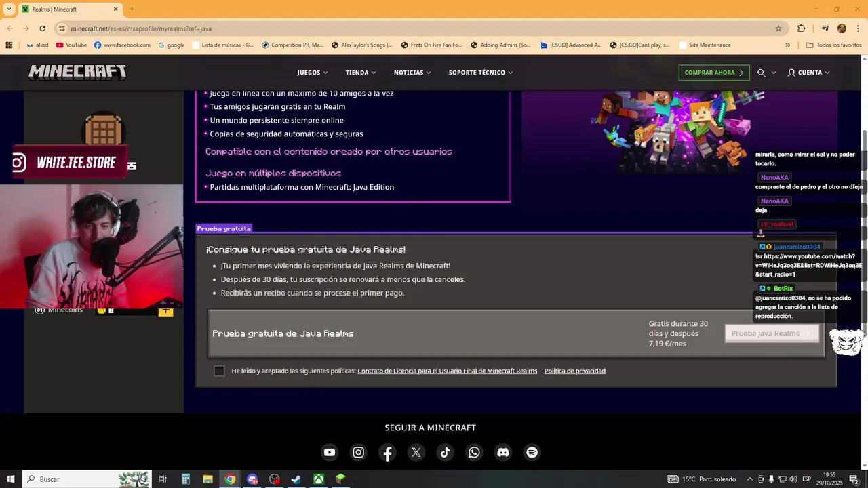
Task: Open Minecraft's Facebook footer icon
Action: click(387, 453)
